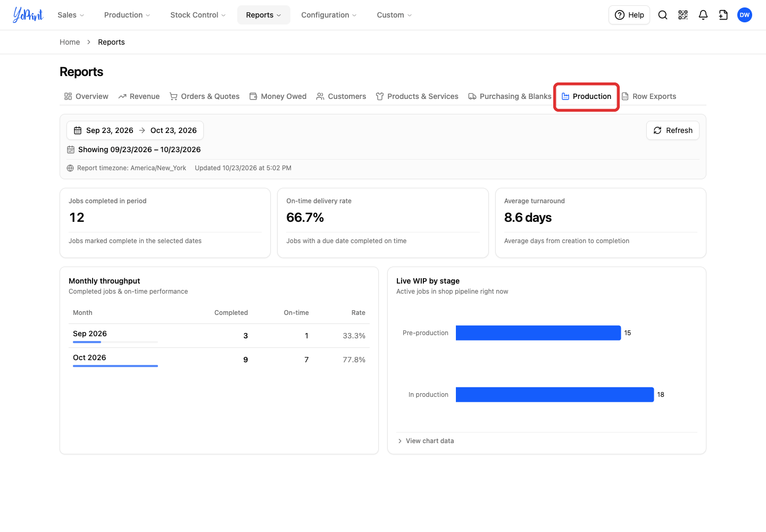Click the new document plus icon
This screenshot has height=532, width=766.
[x=723, y=15]
